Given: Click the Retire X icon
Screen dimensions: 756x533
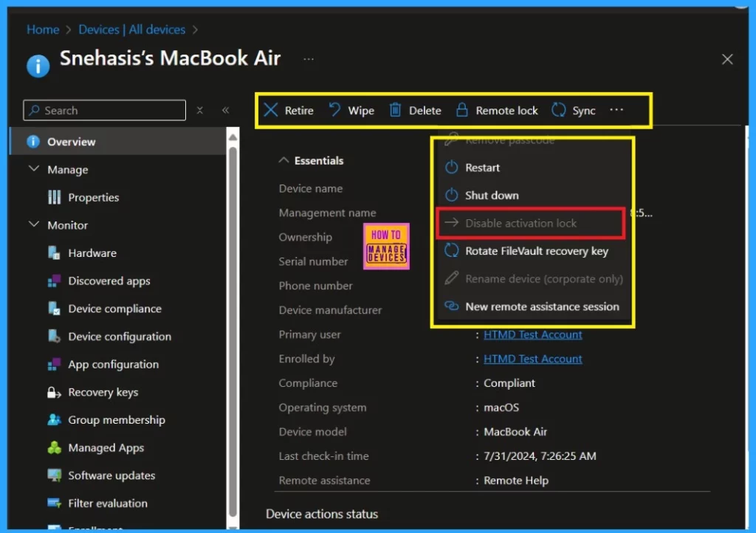Looking at the screenshot, I should pos(271,110).
